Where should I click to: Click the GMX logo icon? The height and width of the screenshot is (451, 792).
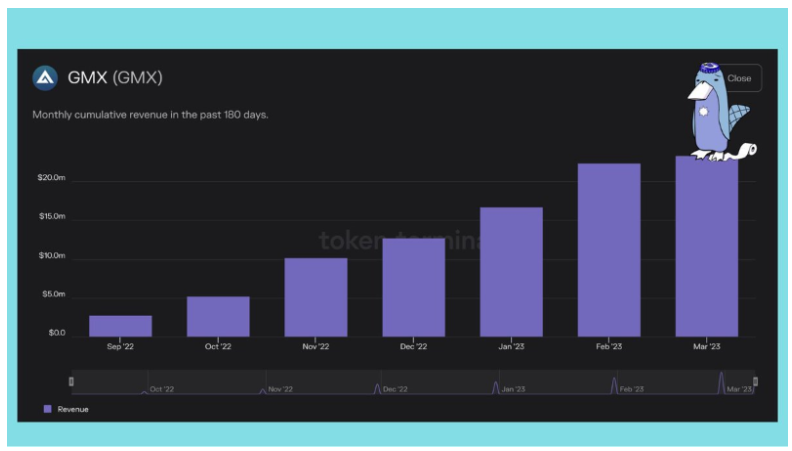pyautogui.click(x=45, y=78)
